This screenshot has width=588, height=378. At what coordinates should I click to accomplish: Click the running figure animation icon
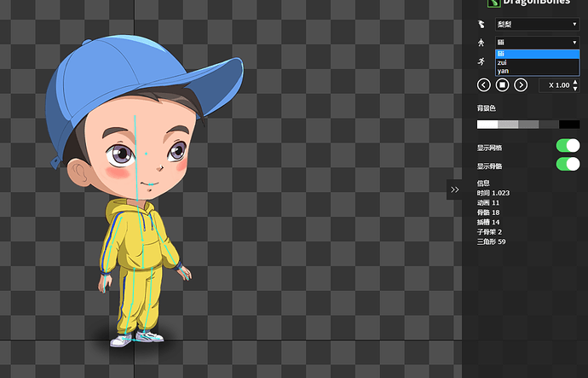(x=481, y=61)
